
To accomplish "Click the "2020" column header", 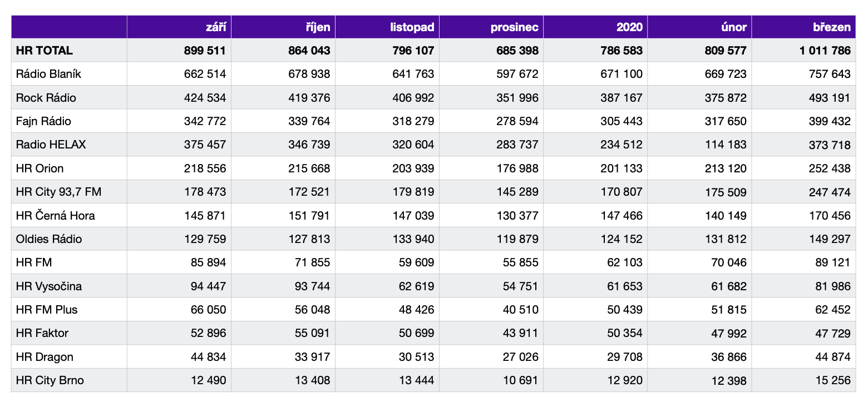I will point(629,27).
